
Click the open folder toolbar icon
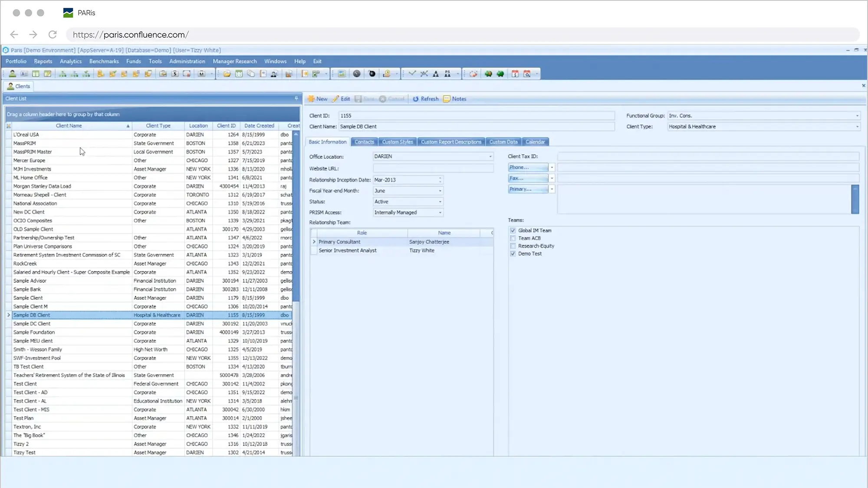point(227,74)
